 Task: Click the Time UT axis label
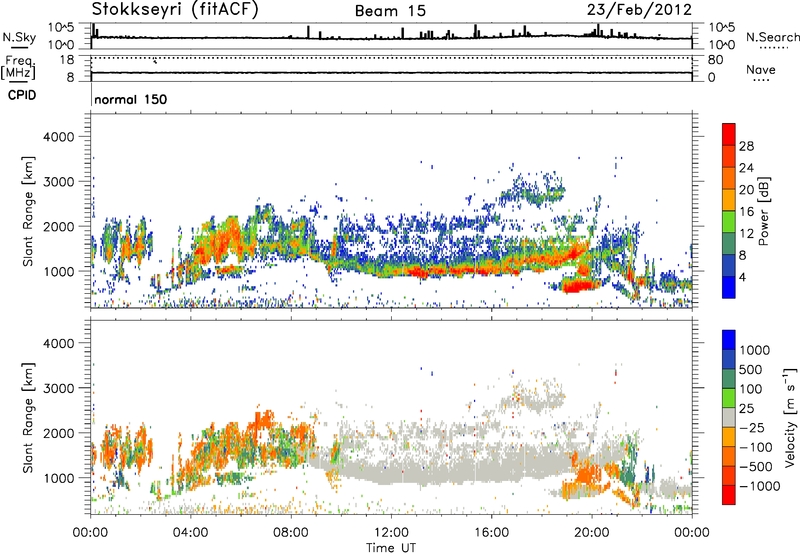click(391, 548)
